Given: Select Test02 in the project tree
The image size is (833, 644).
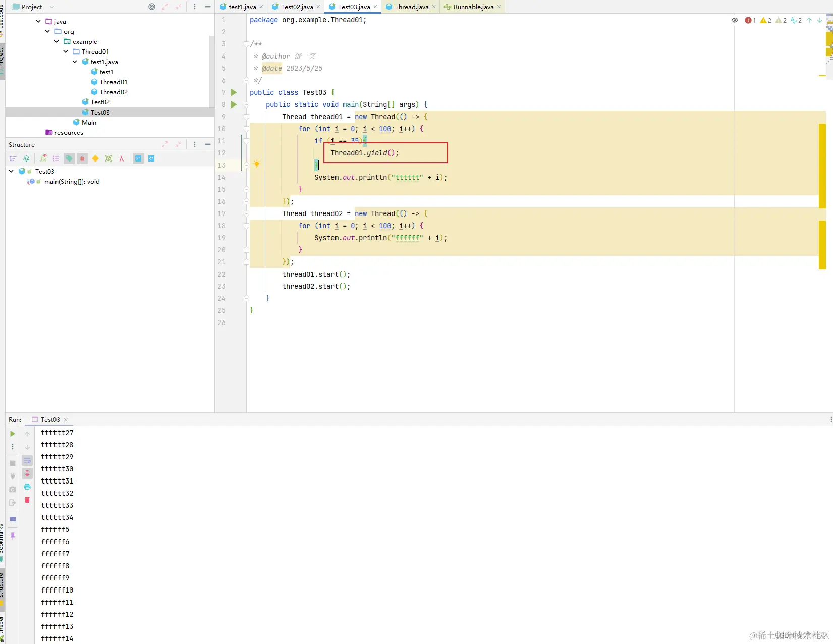Looking at the screenshot, I should point(100,102).
